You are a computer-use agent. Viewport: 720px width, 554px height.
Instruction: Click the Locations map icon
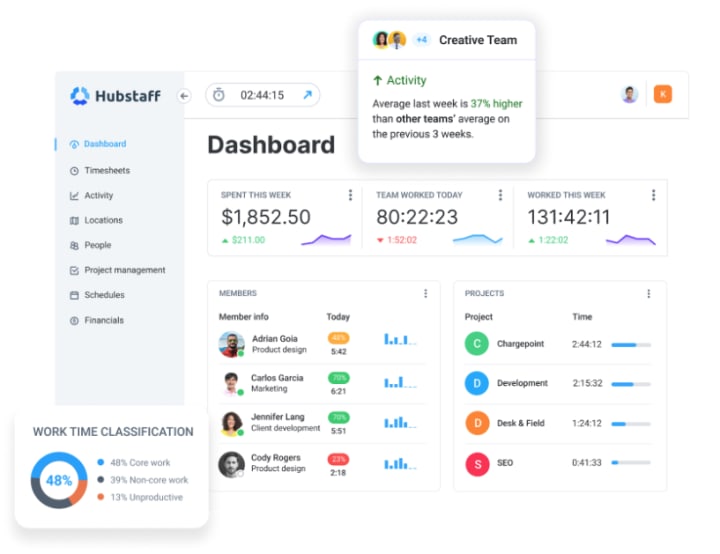coord(74,221)
